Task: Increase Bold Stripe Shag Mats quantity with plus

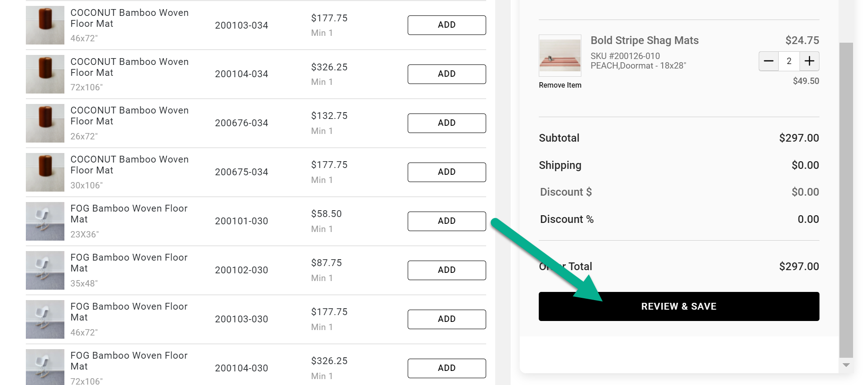Action: [x=809, y=61]
